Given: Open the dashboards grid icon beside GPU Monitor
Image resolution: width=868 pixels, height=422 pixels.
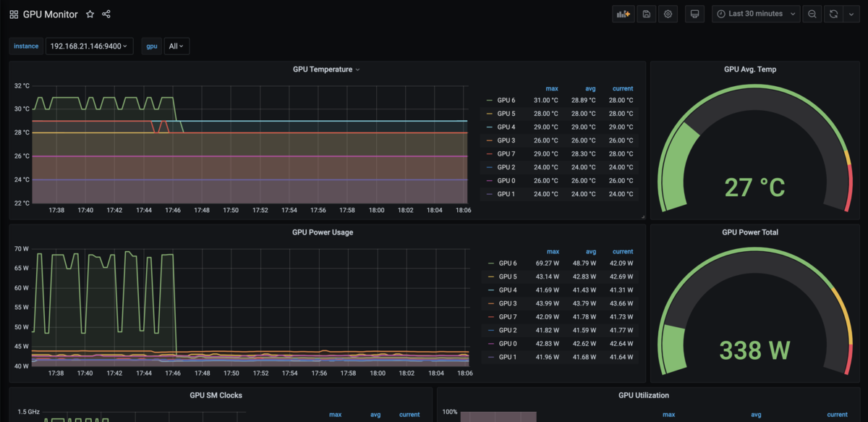Looking at the screenshot, I should point(14,14).
